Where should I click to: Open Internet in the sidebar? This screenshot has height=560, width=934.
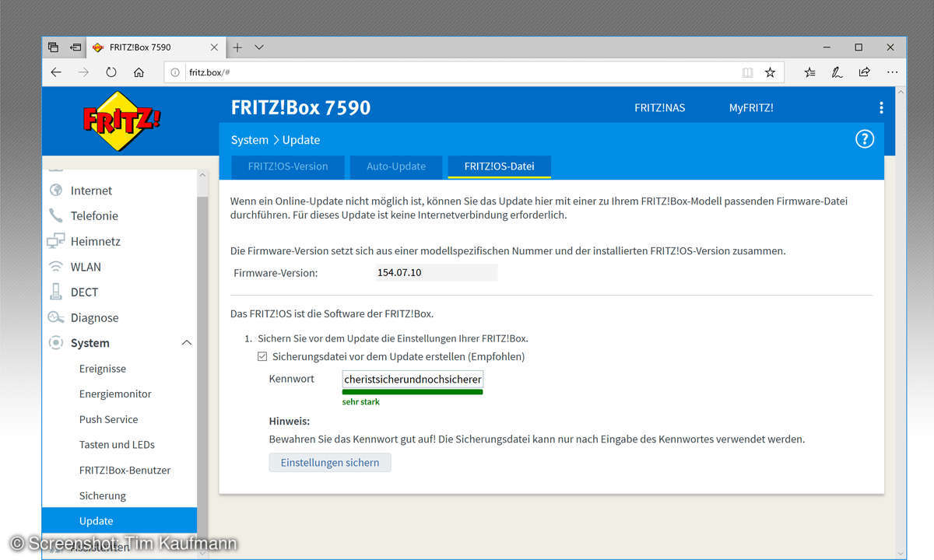91,191
